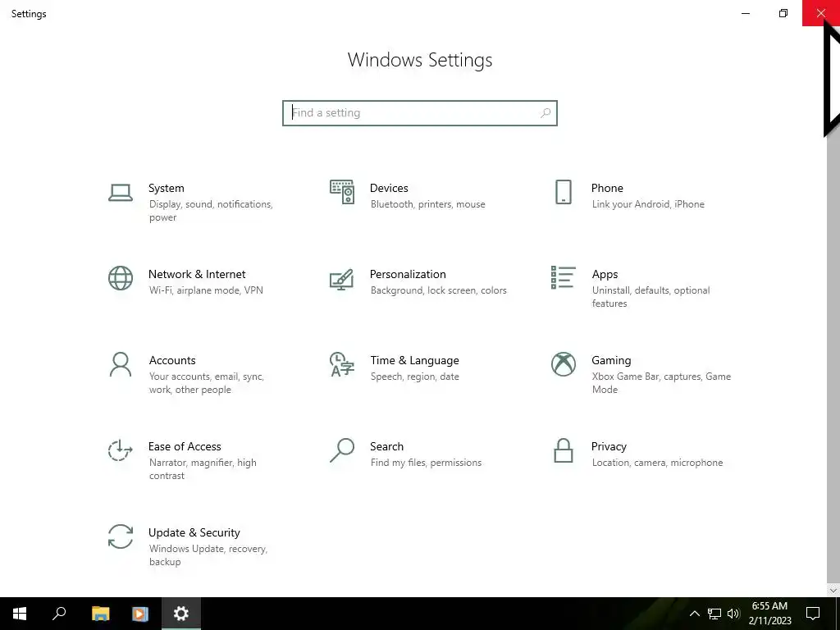
Task: Open the network tray icon
Action: click(714, 614)
